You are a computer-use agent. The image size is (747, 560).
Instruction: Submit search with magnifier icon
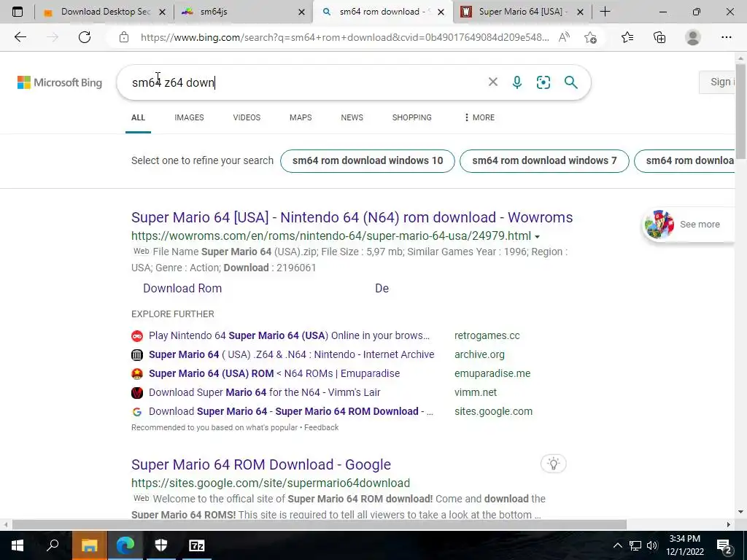(x=570, y=82)
